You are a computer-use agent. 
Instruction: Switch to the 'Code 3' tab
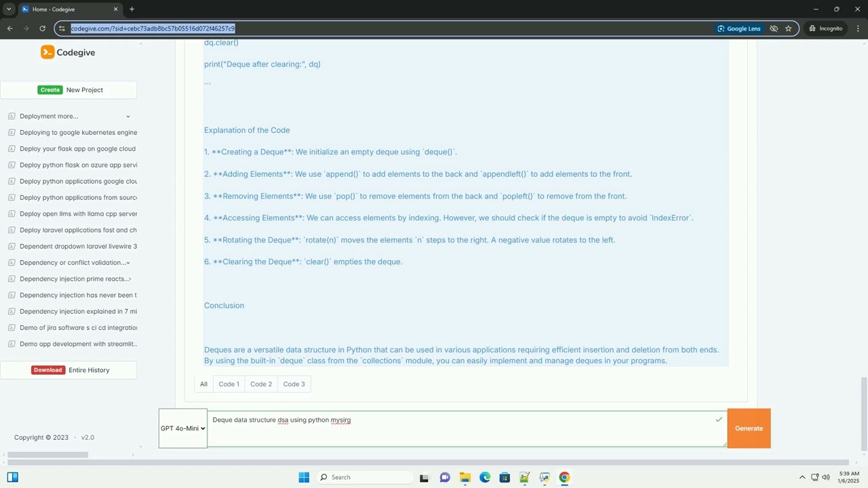[294, 384]
